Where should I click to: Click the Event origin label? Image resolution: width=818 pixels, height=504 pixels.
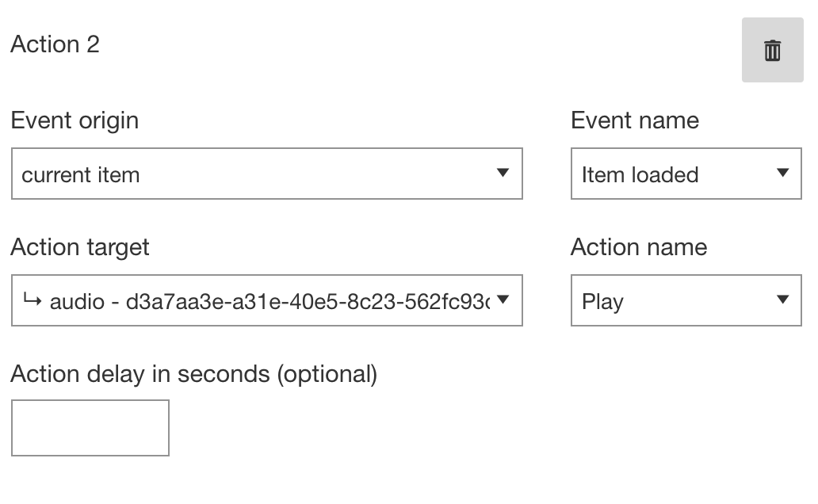tap(75, 121)
